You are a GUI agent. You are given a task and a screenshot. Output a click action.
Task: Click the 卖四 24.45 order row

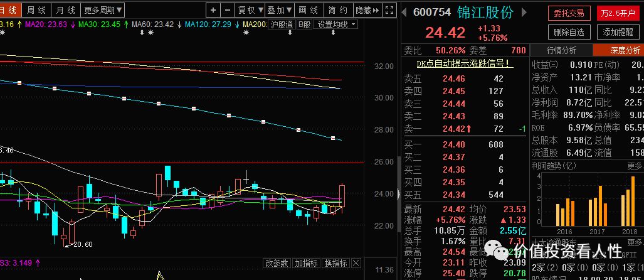tap(465, 91)
